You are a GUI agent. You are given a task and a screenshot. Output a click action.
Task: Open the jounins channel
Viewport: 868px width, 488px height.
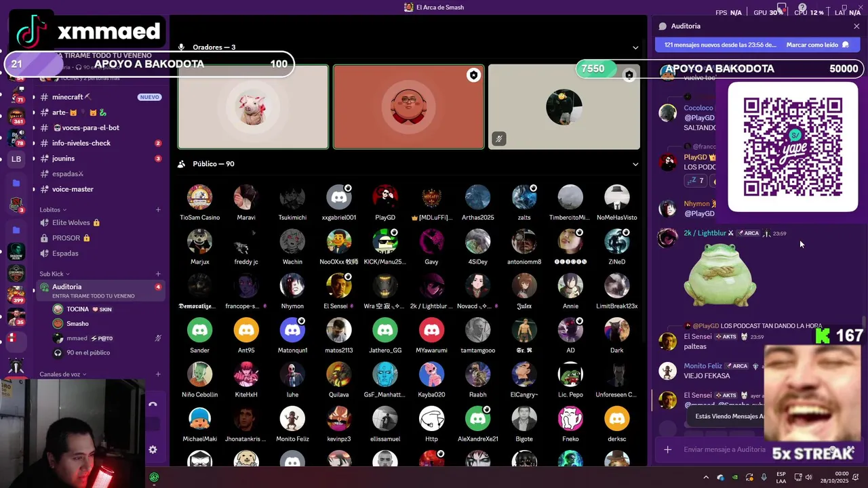[x=100, y=159]
